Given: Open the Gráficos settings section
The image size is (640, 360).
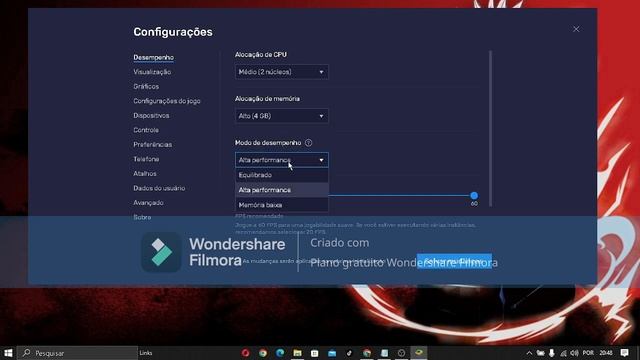Looking at the screenshot, I should (146, 87).
